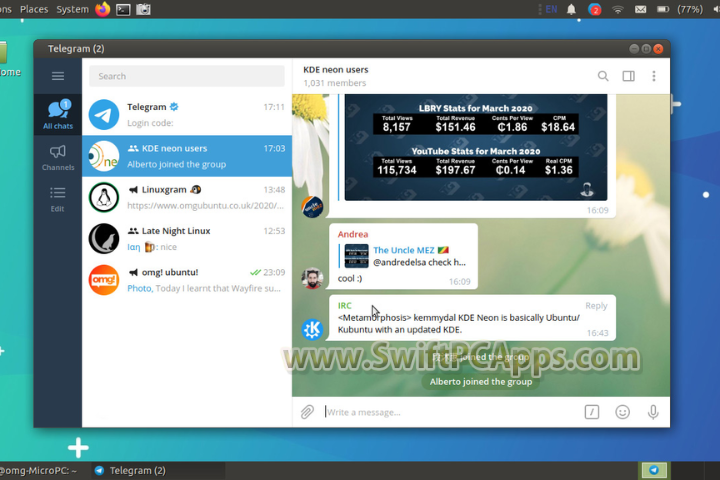
Task: Open the mail indicator in panel
Action: pyautogui.click(x=641, y=9)
